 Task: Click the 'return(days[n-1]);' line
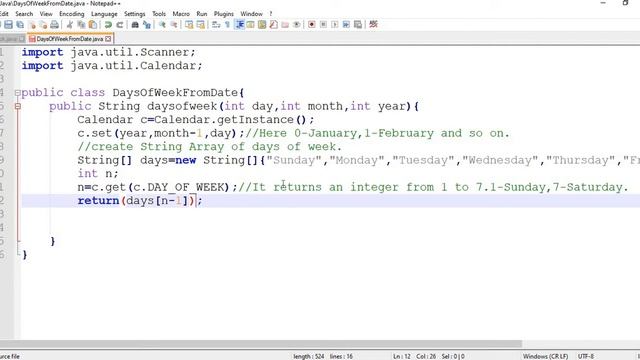point(140,200)
